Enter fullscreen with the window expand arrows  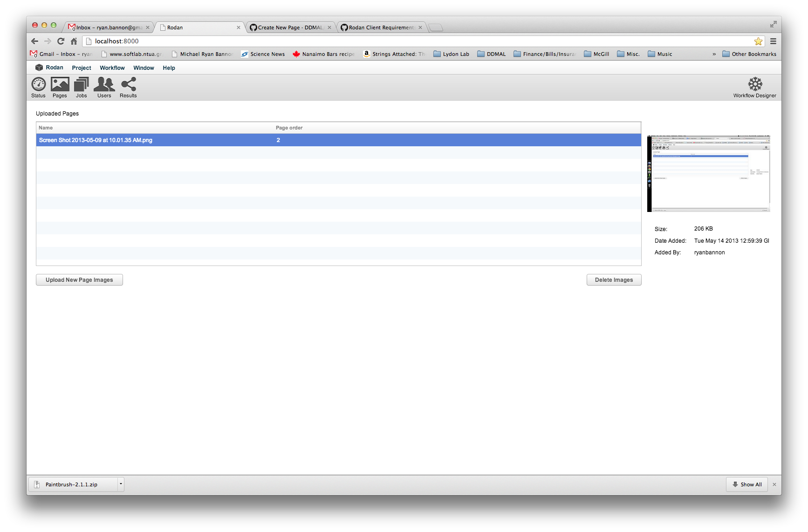[x=773, y=24]
